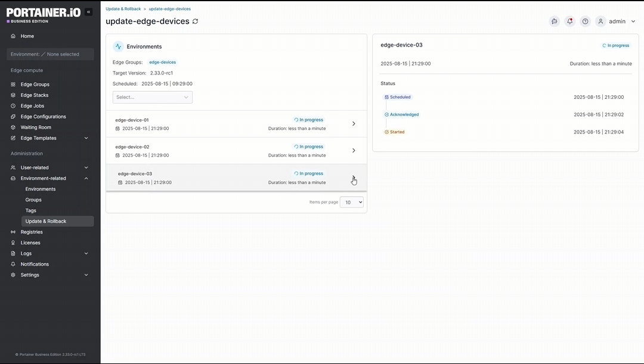Open Edge Jobs menu item
The image size is (644, 364).
(32, 106)
